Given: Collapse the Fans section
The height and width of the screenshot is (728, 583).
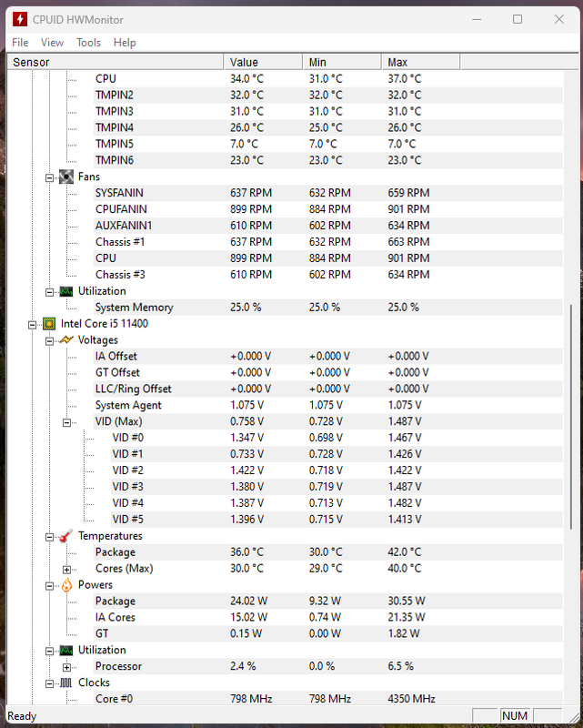Looking at the screenshot, I should click(49, 177).
